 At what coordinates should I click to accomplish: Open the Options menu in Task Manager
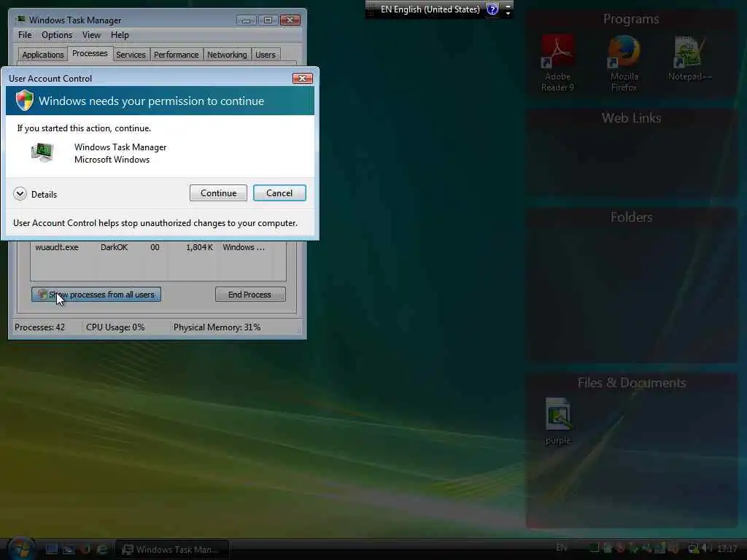point(57,35)
